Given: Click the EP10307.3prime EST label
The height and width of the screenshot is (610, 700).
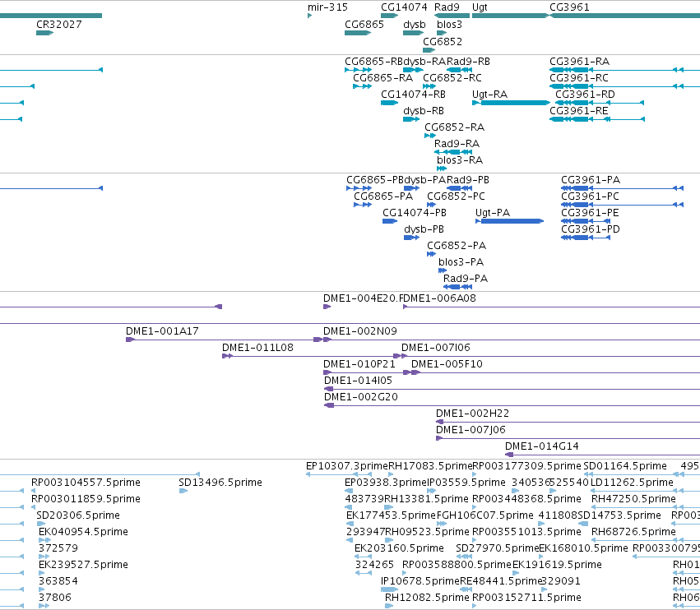Looking at the screenshot, I should coord(347,466).
